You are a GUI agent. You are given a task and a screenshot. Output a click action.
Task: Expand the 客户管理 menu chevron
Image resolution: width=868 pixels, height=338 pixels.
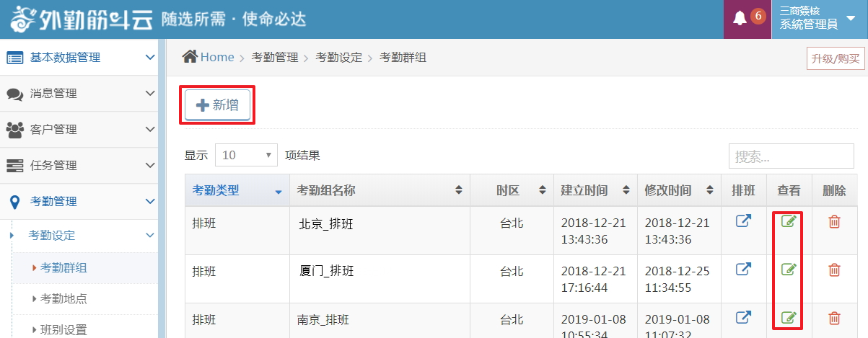[150, 130]
